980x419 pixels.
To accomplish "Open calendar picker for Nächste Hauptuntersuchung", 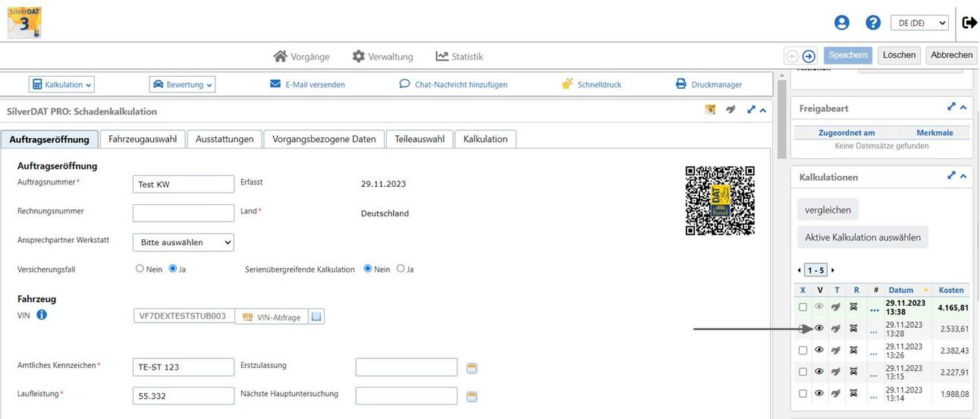I will pos(472,396).
